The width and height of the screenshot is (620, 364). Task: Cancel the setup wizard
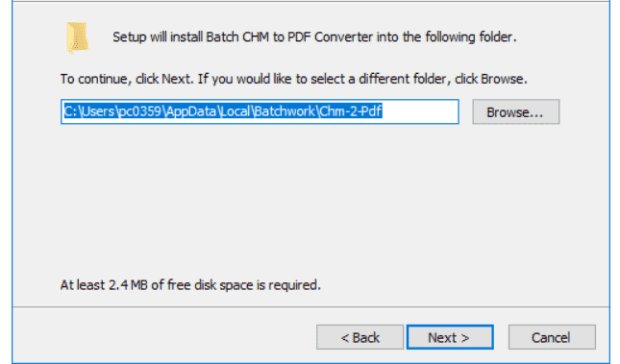pyautogui.click(x=552, y=337)
